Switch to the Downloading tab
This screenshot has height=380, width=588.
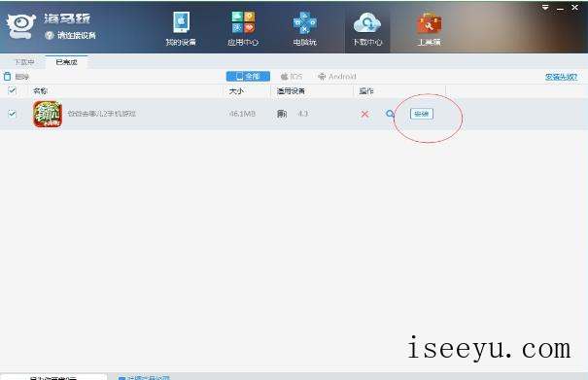click(24, 62)
